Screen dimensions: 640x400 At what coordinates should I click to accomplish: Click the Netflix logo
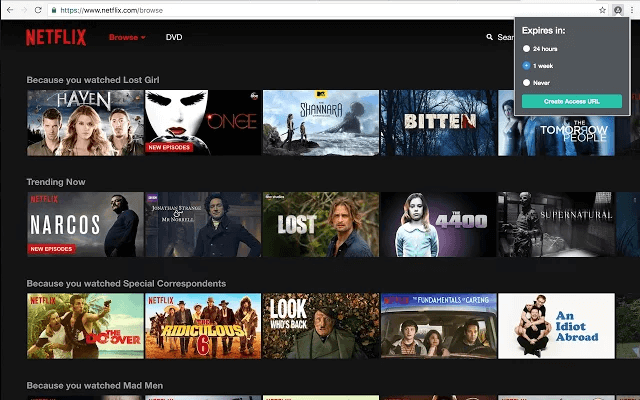click(x=56, y=37)
